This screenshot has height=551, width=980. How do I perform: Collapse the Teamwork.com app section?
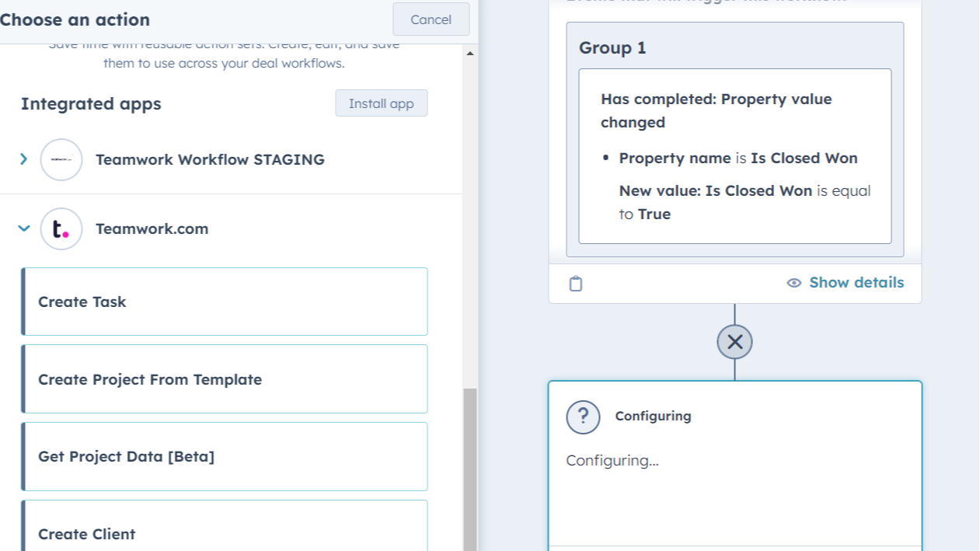tap(23, 228)
